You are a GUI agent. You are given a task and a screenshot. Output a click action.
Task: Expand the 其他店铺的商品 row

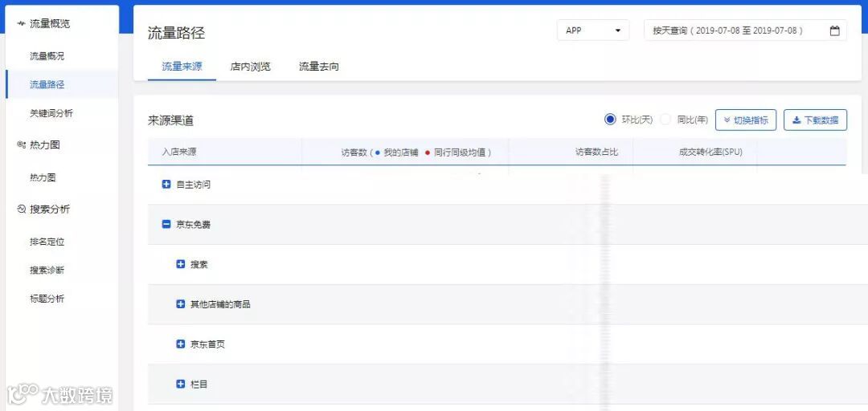pos(180,304)
